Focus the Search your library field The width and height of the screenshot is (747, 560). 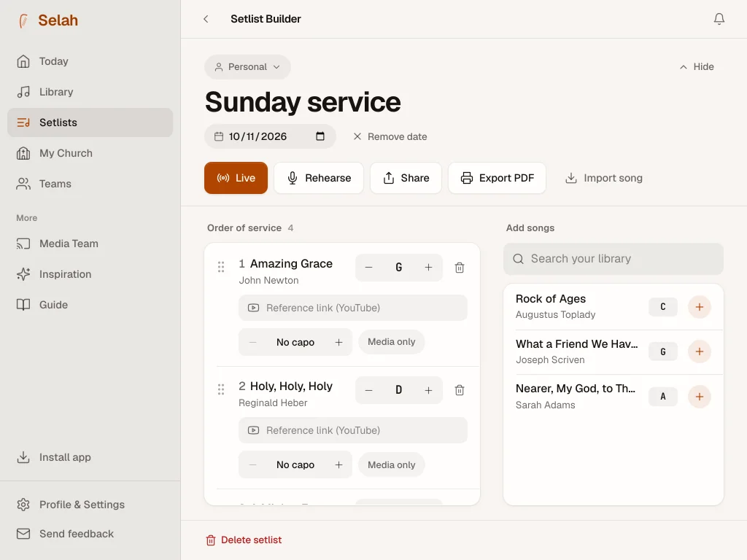click(613, 259)
